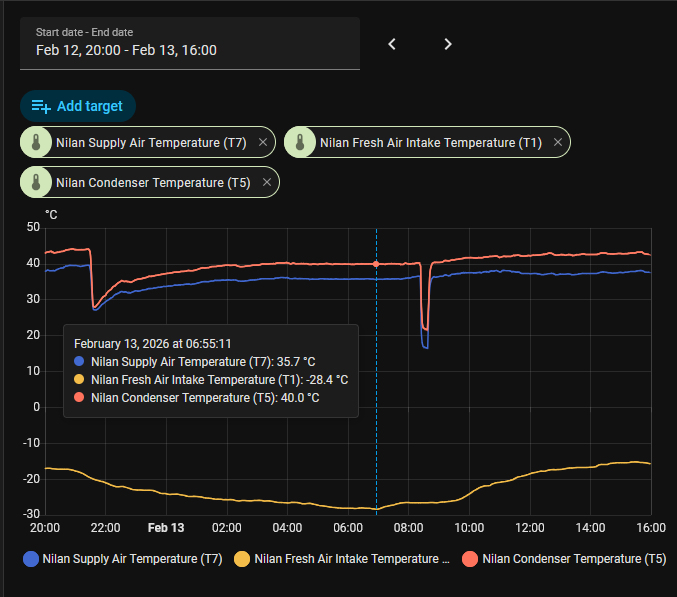Click blue legend swatch for Supply Air
Viewport: 677px width, 597px height.
coord(32,559)
